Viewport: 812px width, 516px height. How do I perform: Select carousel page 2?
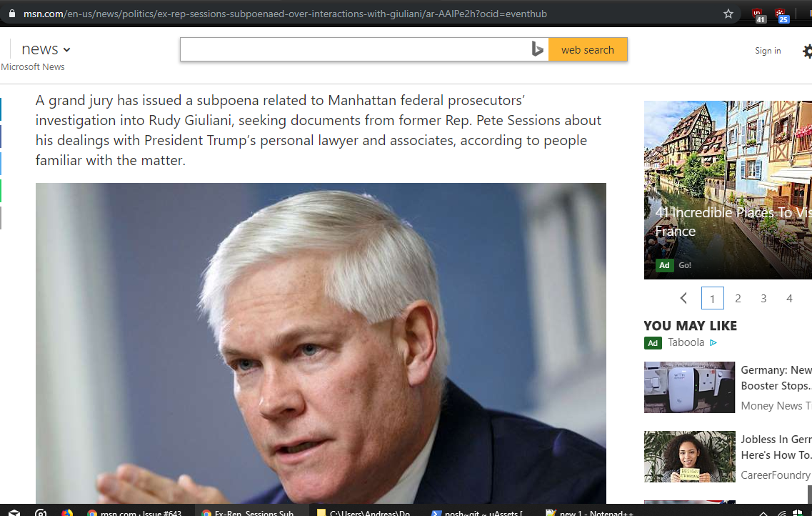coord(738,299)
